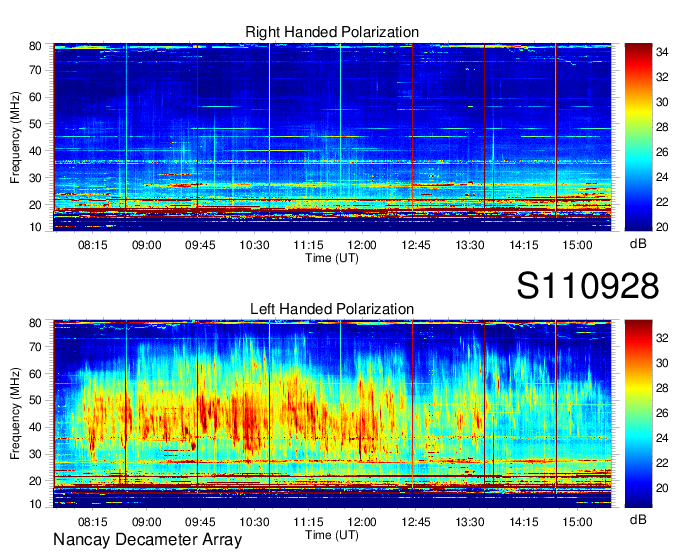Select the 08:15 tick on the lower time axis
The height and width of the screenshot is (552, 680).
point(93,522)
